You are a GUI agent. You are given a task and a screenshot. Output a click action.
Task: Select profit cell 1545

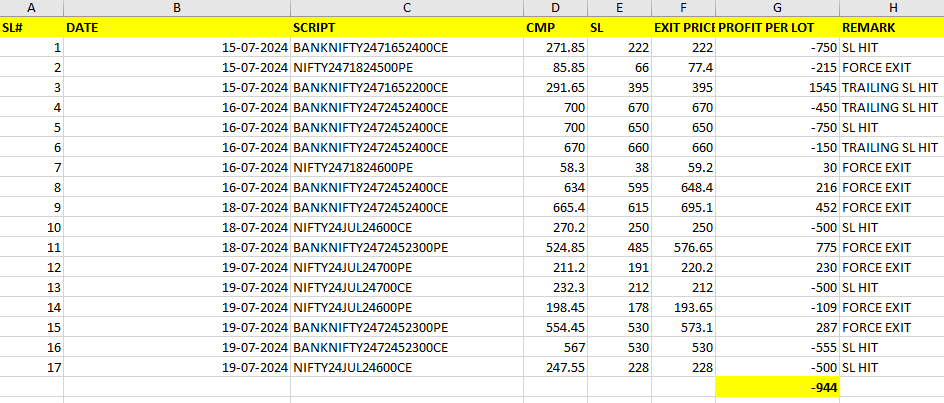click(x=777, y=87)
